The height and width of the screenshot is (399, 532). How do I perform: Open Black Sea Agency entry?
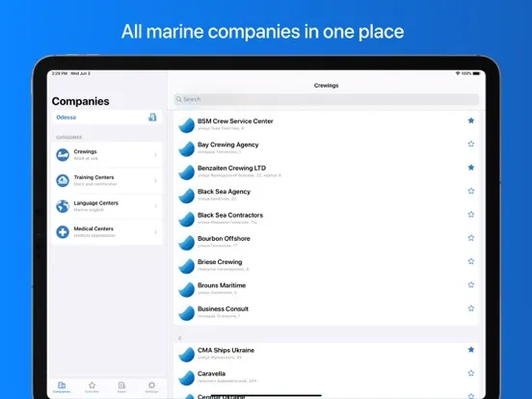[x=326, y=195]
